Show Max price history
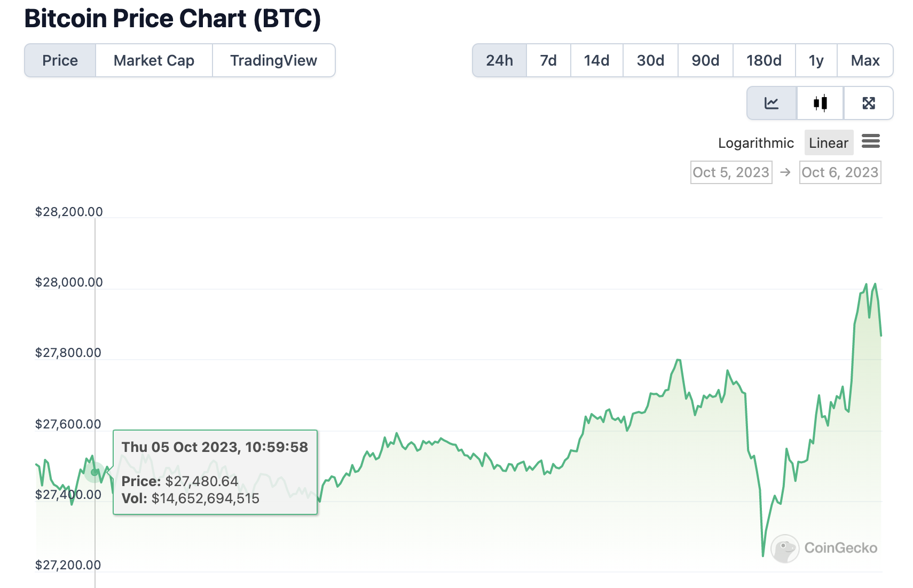913x588 pixels. [865, 60]
